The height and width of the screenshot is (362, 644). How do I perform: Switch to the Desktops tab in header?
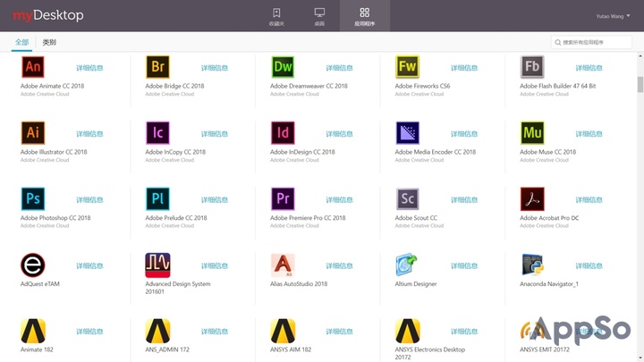point(319,16)
